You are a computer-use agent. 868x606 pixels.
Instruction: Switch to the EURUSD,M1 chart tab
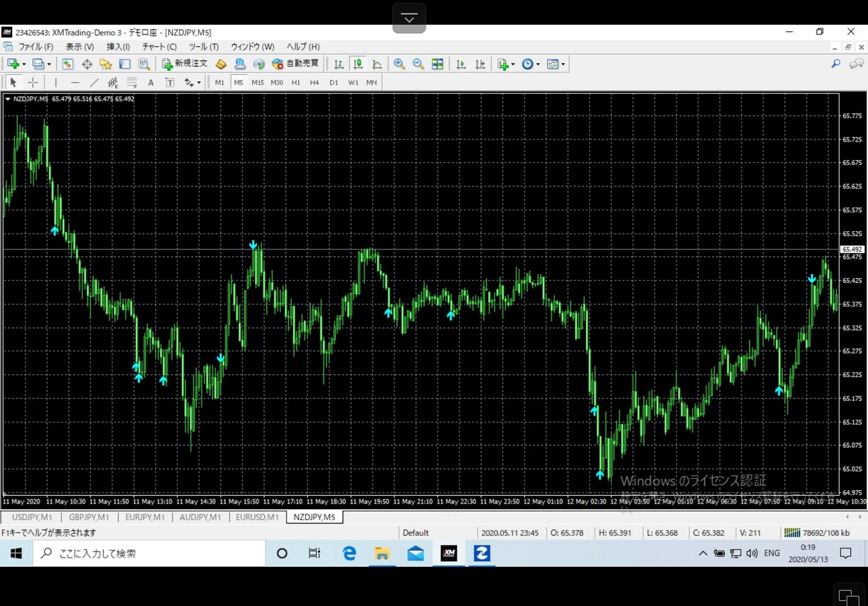257,517
